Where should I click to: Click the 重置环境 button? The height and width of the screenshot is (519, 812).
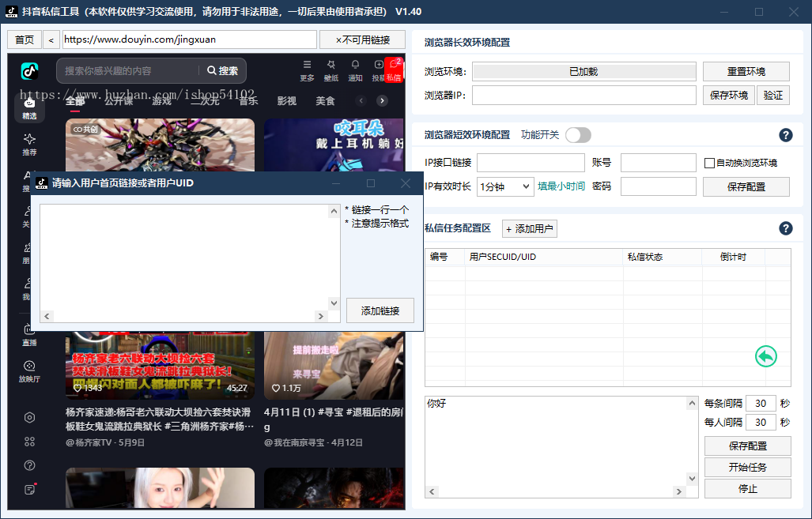pyautogui.click(x=746, y=71)
